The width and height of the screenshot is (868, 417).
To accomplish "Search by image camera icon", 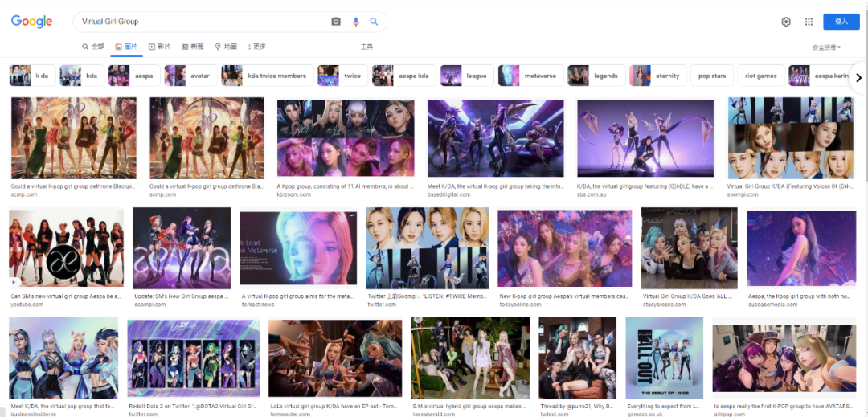I will pyautogui.click(x=336, y=22).
